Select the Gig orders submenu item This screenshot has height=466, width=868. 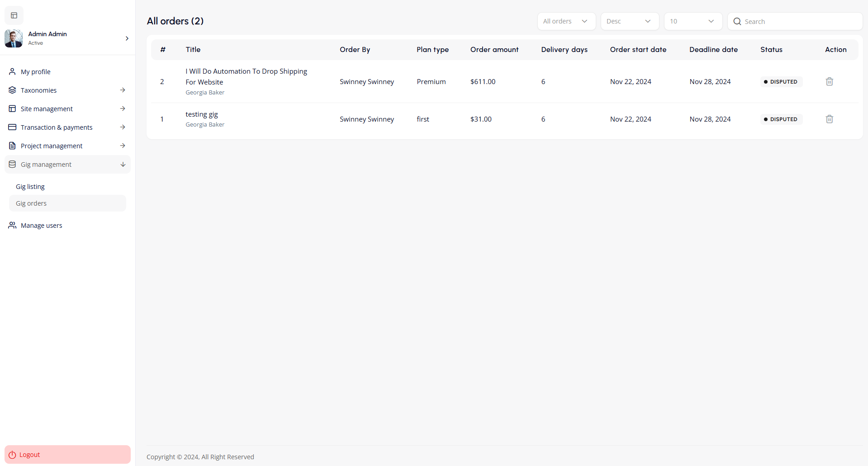click(x=31, y=203)
